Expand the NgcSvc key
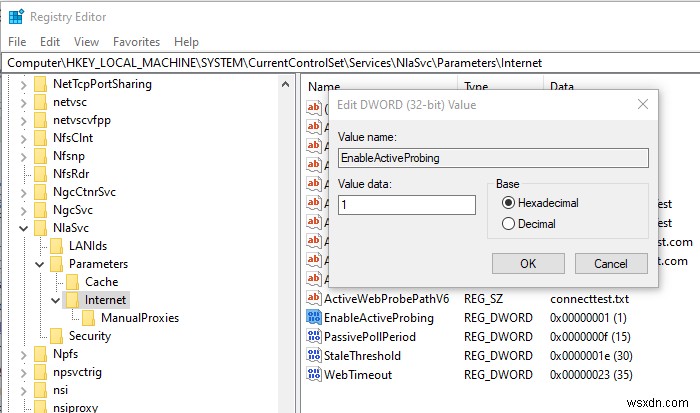The image size is (700, 413). tap(24, 210)
